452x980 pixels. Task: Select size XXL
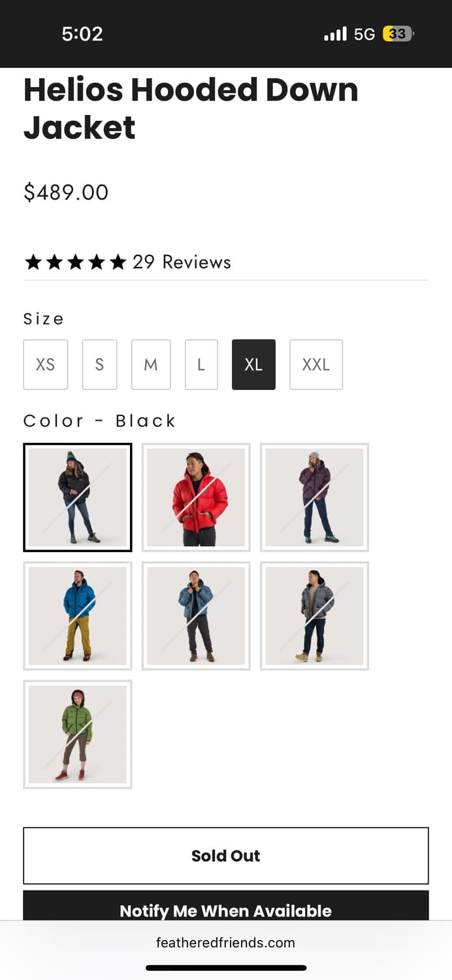tap(316, 365)
